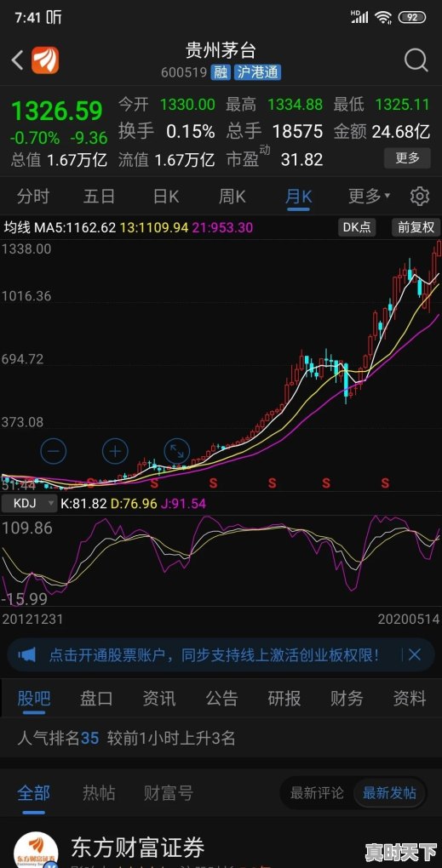Click the 更多 stats button
Image resolution: width=442 pixels, height=868 pixels.
[x=407, y=158]
